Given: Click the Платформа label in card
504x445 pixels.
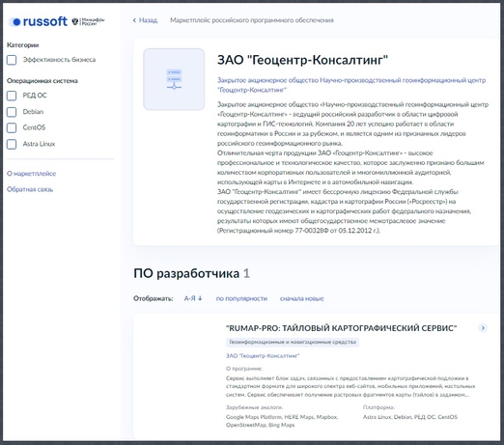Looking at the screenshot, I should point(378,407).
